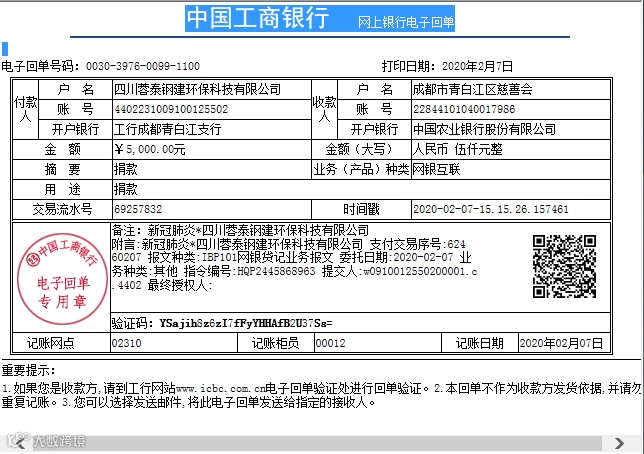Click the www.icbc.com.cn web address
Viewport: 644px width, 454px height.
pyautogui.click(x=221, y=388)
